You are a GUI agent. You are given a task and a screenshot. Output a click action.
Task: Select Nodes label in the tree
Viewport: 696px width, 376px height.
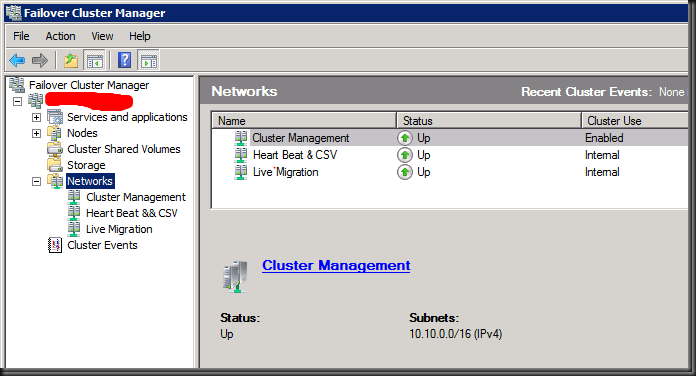pos(82,133)
